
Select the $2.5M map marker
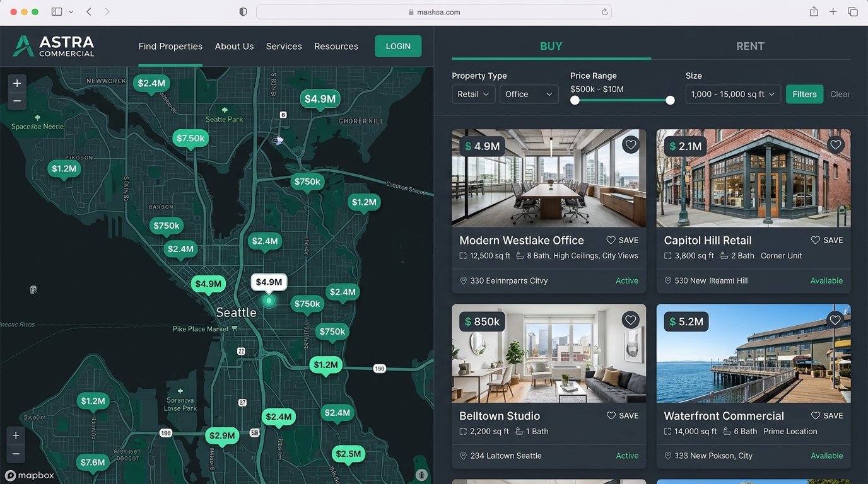(x=348, y=454)
